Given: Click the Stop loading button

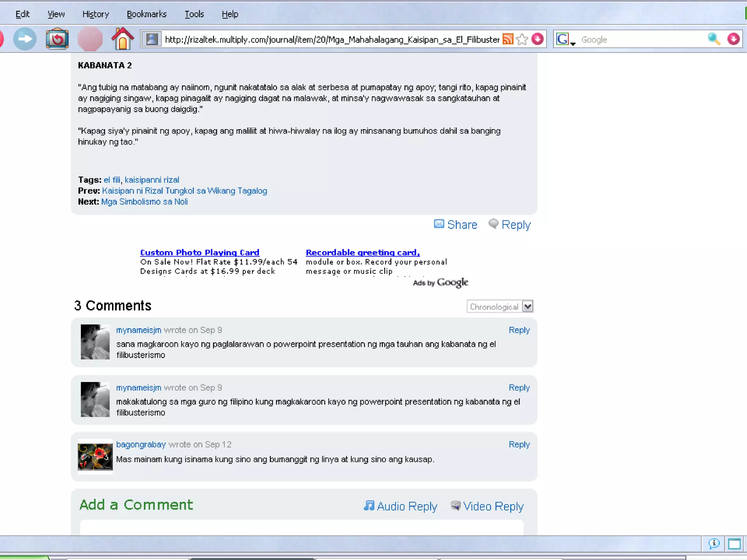Looking at the screenshot, I should tap(90, 39).
